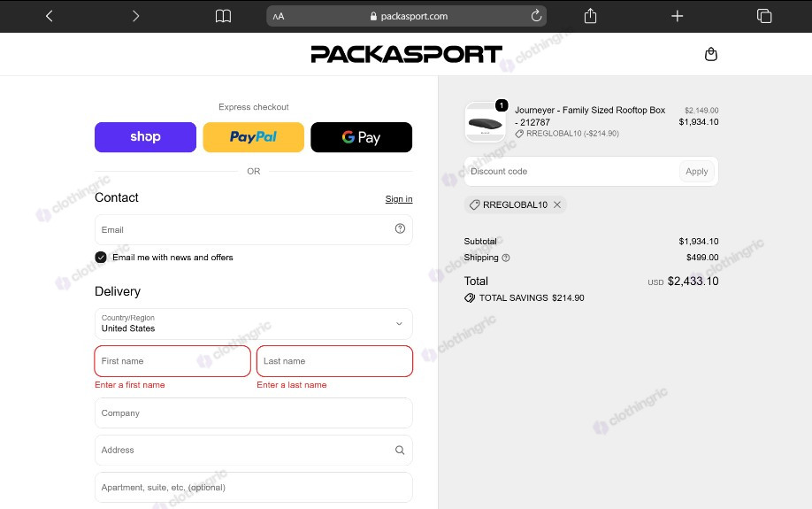Screen dimensions: 812x509
Task: Reload the page with the refresh icon
Action: (537, 16)
